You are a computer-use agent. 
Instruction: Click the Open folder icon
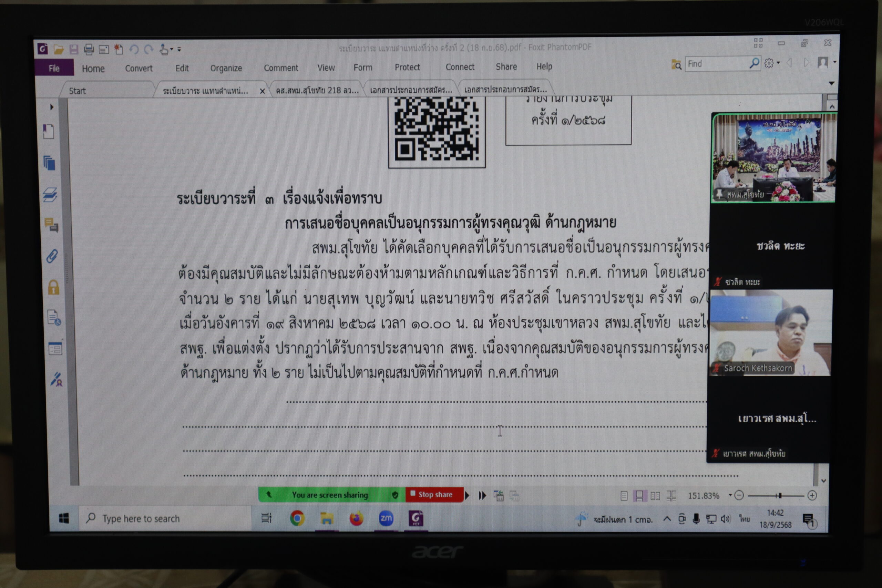pyautogui.click(x=59, y=49)
